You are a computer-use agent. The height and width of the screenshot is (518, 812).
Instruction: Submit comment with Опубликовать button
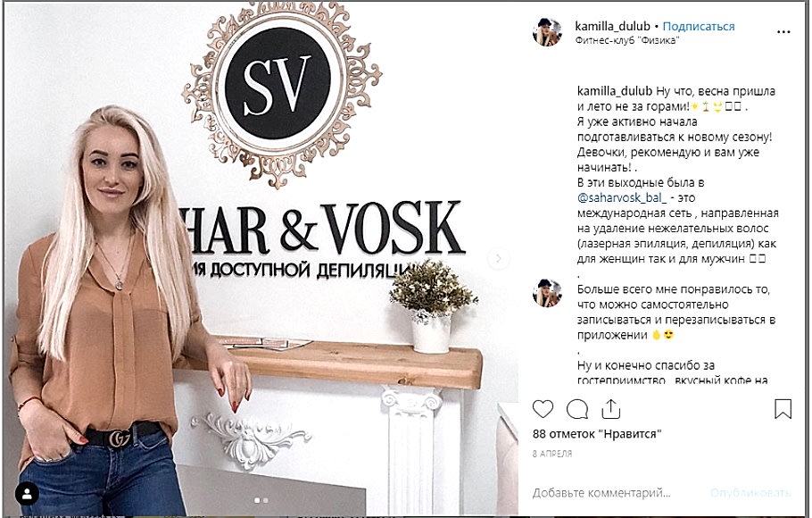(750, 493)
